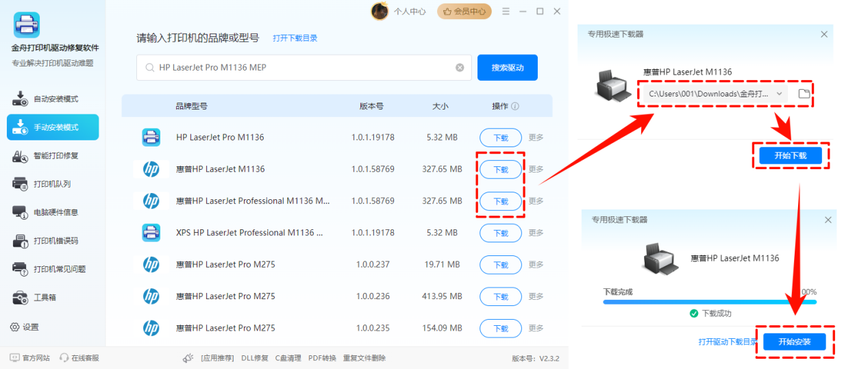This screenshot has width=868, height=369.
Task: Click the info icon beside 操作 header
Action: (x=515, y=106)
